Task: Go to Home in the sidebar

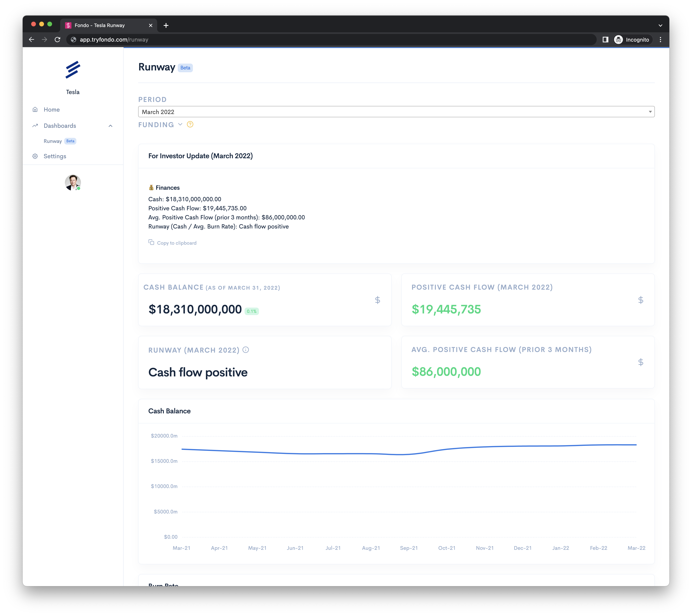Action: 52,110
